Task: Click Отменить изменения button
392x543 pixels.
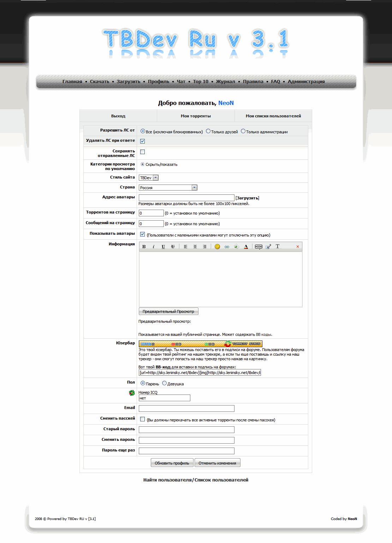Action: [217, 463]
